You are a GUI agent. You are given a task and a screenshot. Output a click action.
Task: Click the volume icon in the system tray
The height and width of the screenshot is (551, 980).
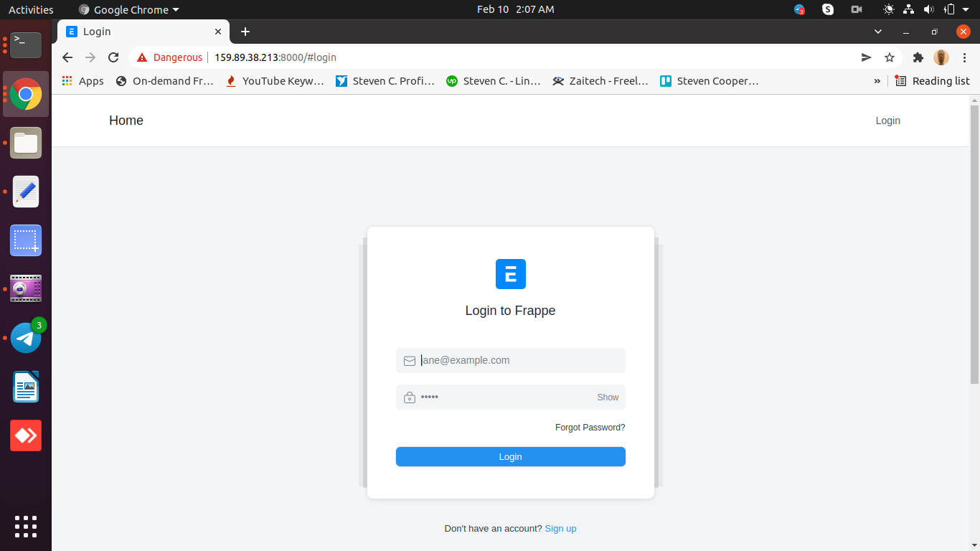(x=929, y=9)
